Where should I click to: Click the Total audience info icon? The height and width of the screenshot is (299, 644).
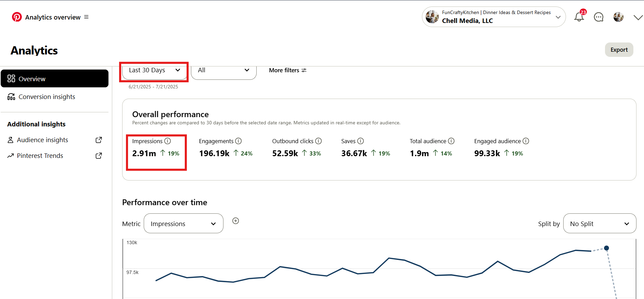[x=451, y=141]
